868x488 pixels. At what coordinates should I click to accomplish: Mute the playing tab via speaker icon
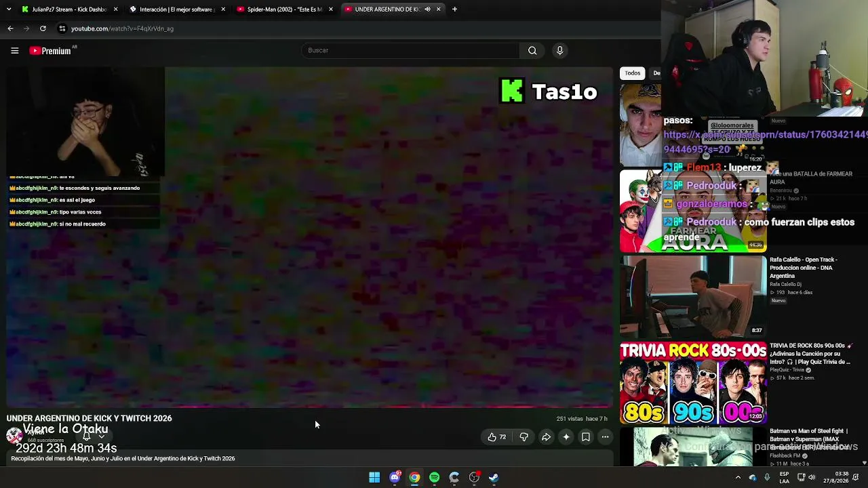tap(427, 9)
